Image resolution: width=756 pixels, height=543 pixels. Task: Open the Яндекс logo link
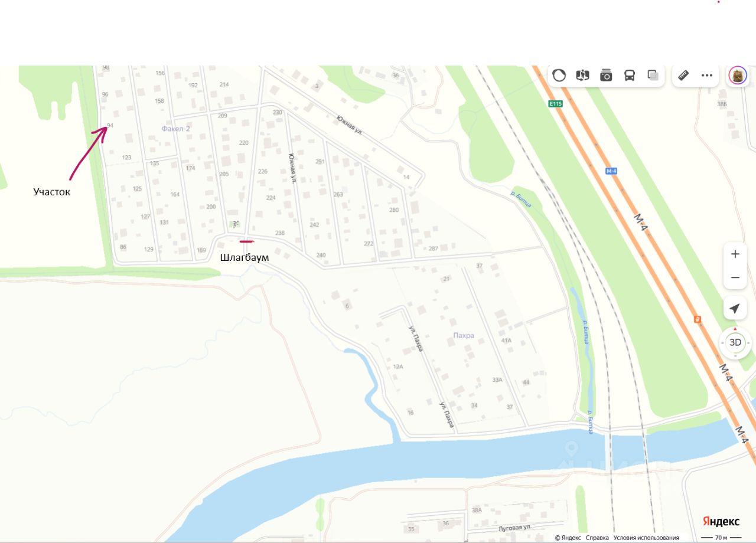coord(721,521)
